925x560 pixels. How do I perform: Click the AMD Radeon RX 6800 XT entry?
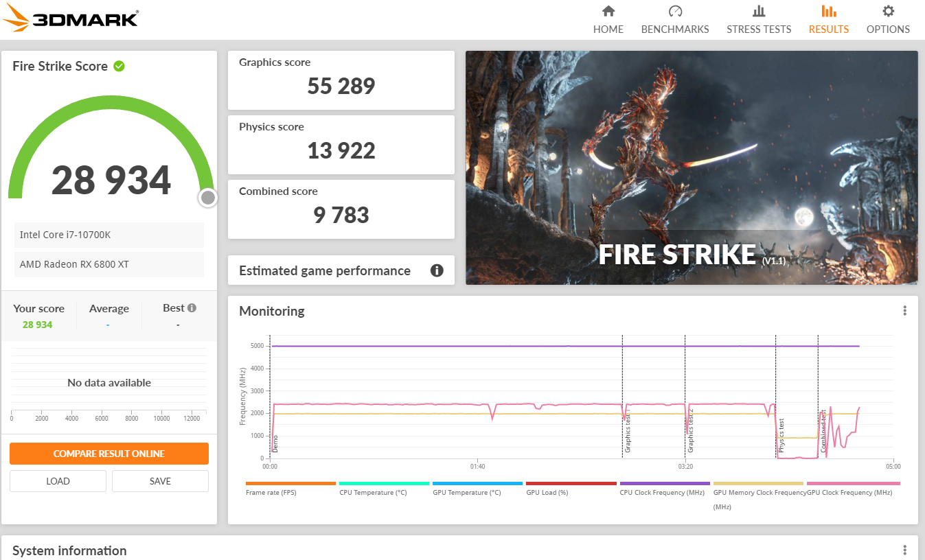coord(109,264)
